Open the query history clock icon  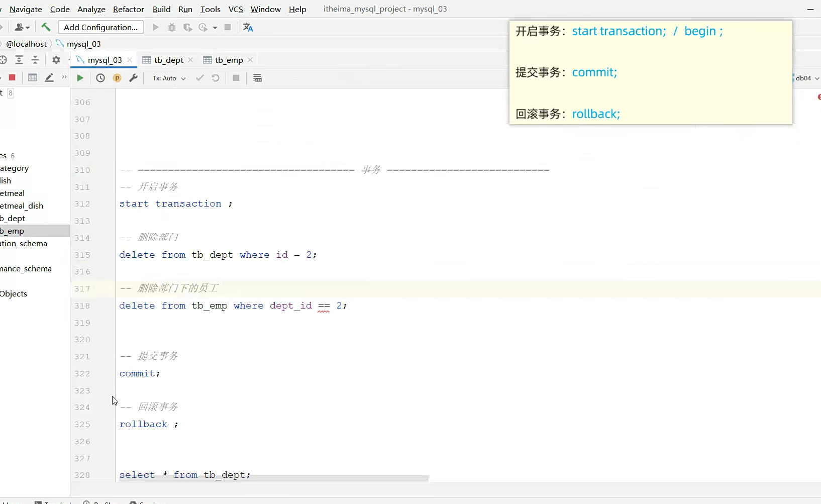(100, 78)
